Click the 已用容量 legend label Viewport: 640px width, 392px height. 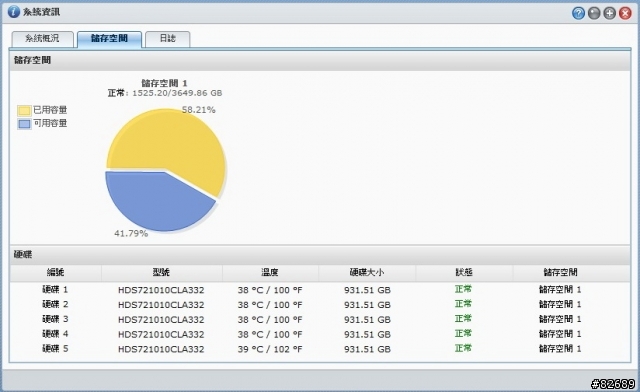click(x=50, y=110)
